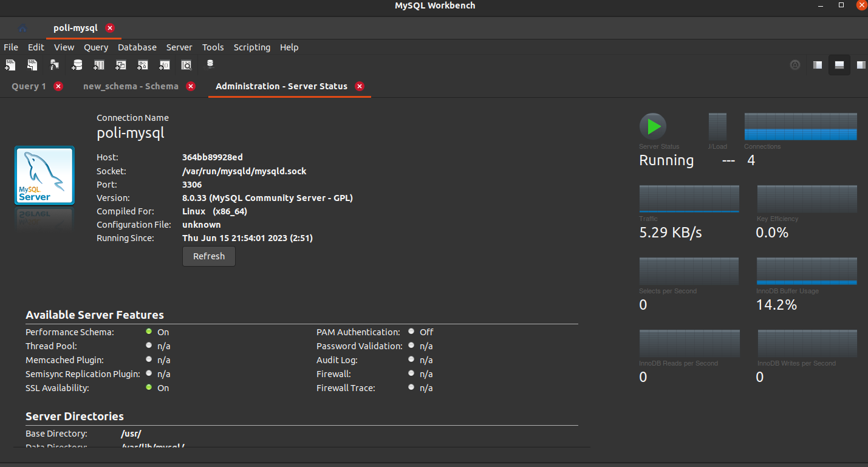Click the Thread Pool status dot
Image resolution: width=868 pixels, height=467 pixels.
click(149, 346)
